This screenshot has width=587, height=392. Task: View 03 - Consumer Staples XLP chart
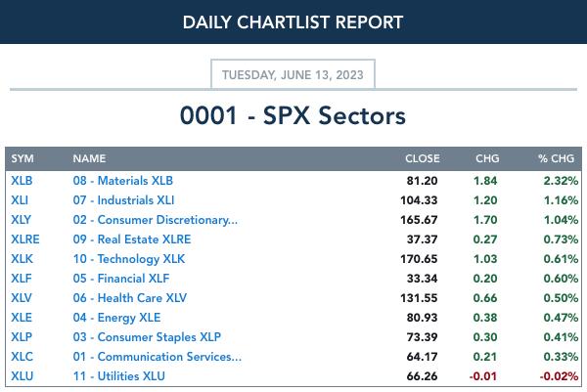(x=147, y=336)
